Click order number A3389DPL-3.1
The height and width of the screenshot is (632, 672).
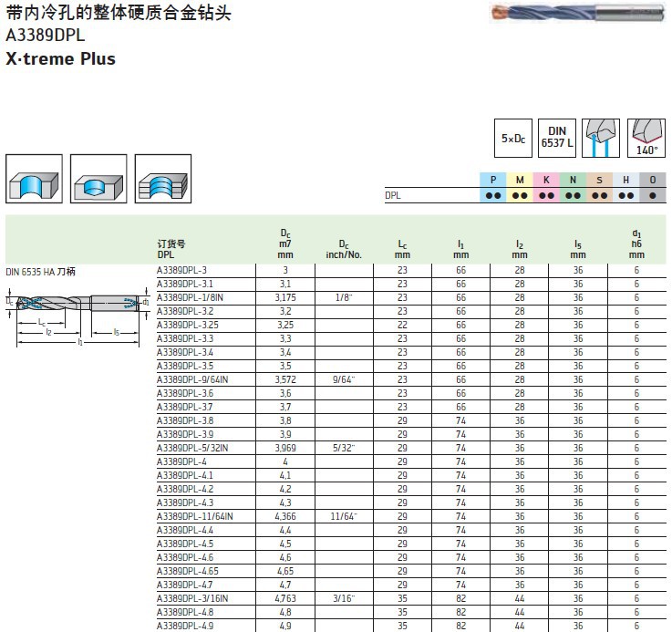[185, 284]
